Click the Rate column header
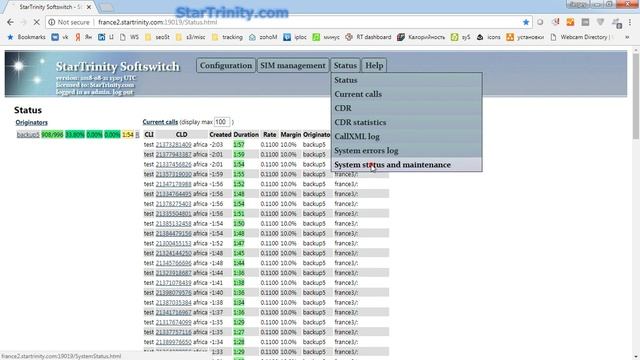 269,134
